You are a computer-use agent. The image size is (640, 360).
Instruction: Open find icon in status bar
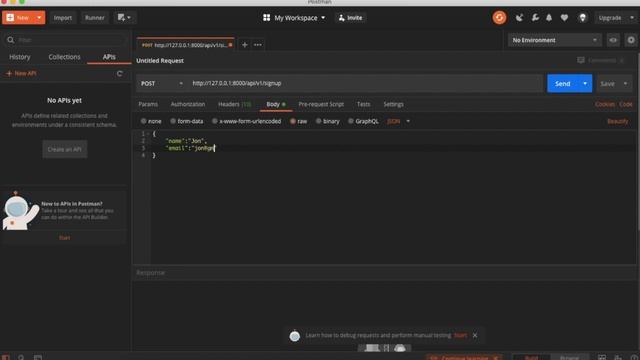[21, 357]
